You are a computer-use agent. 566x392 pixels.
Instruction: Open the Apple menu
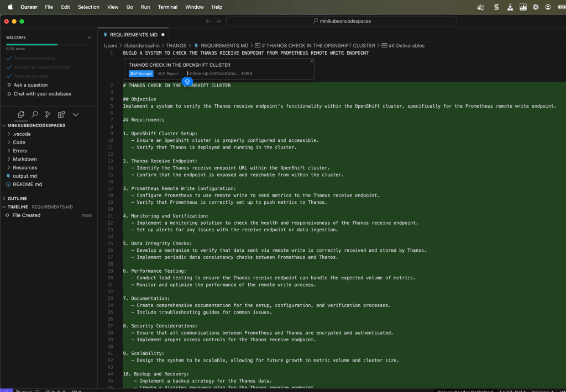[11, 7]
